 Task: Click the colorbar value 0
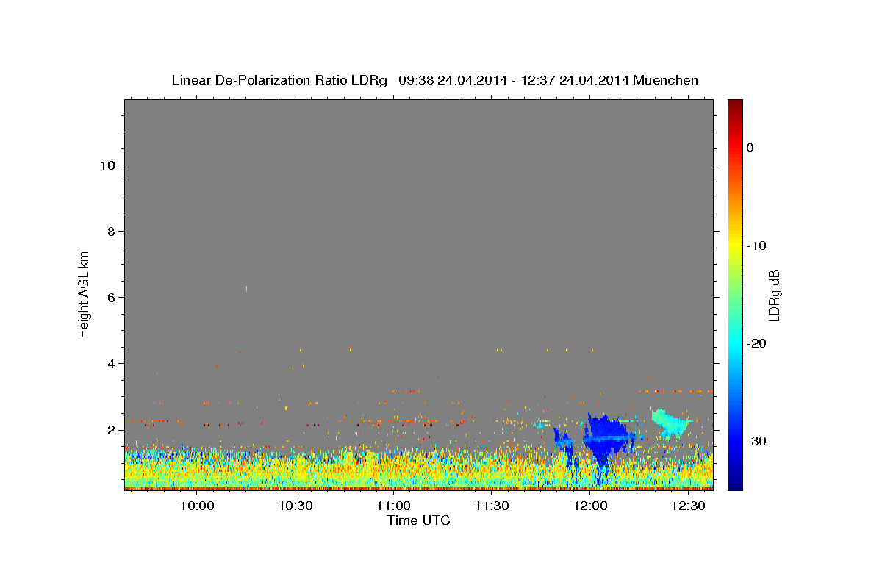tap(750, 148)
